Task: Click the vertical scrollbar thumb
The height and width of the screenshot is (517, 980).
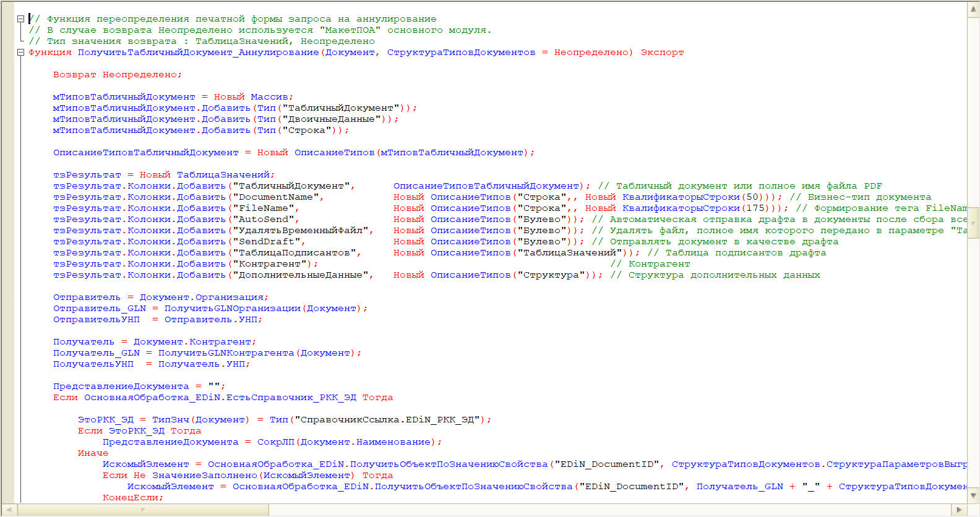Action: pyautogui.click(x=973, y=223)
